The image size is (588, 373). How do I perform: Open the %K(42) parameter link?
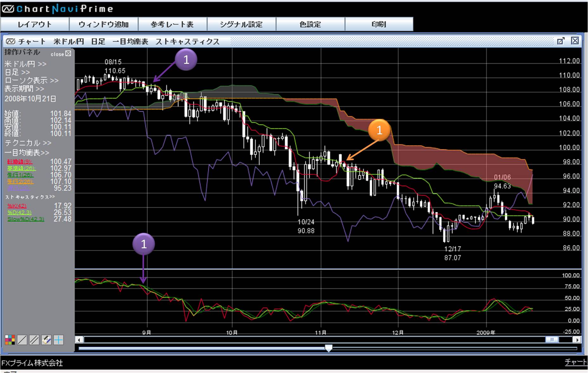pyautogui.click(x=17, y=206)
